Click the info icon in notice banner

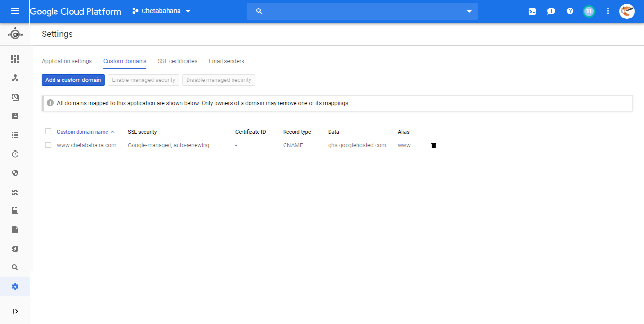click(50, 103)
